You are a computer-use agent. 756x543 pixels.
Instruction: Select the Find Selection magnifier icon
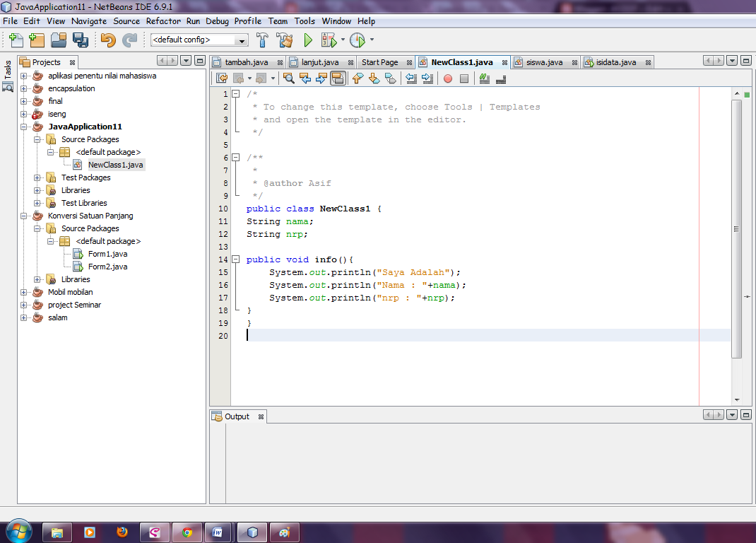coord(290,78)
